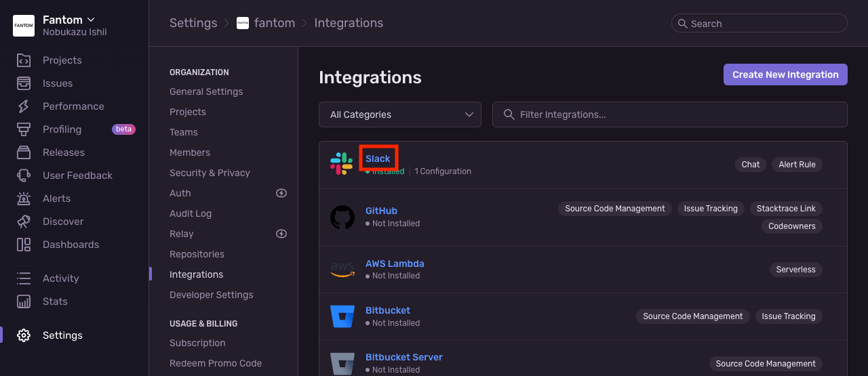Image resolution: width=868 pixels, height=376 pixels.
Task: Open Performance via lightning bolt icon
Action: pyautogui.click(x=24, y=106)
